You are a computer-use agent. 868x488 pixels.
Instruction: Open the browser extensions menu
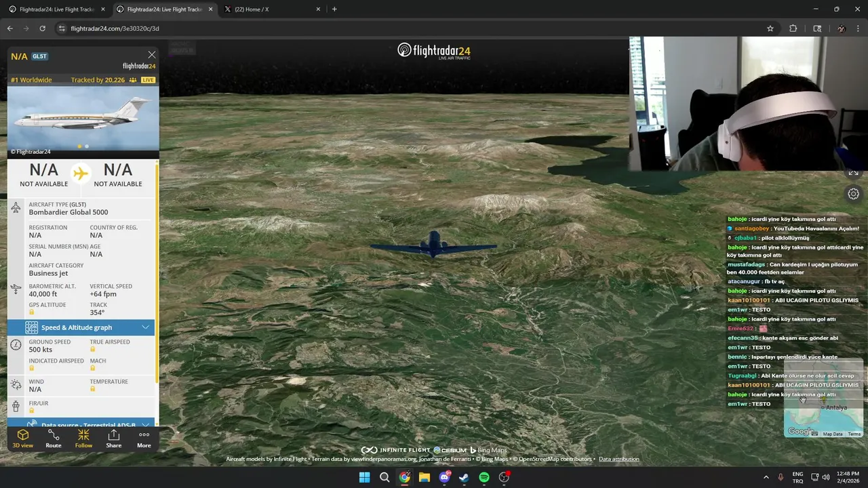tap(793, 28)
